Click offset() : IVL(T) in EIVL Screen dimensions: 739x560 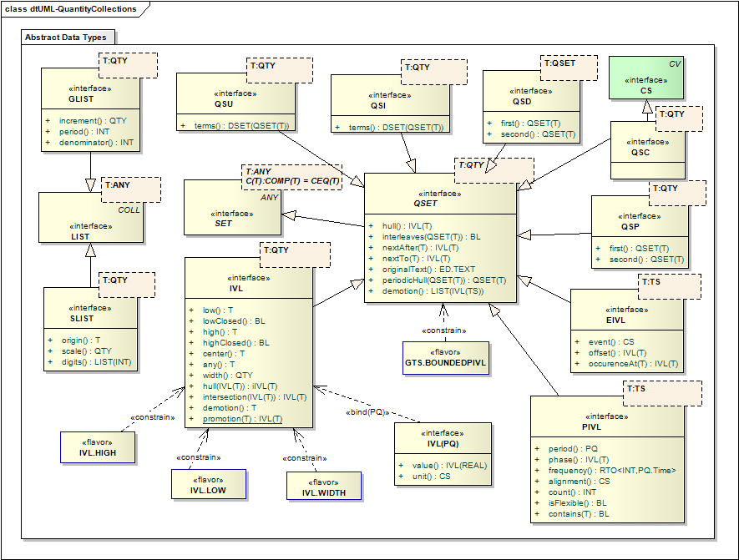tap(617, 352)
